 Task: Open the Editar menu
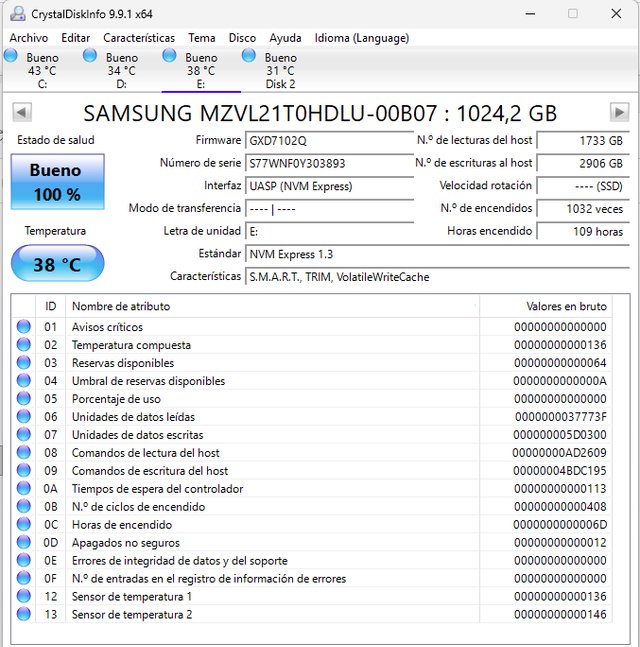[x=76, y=38]
